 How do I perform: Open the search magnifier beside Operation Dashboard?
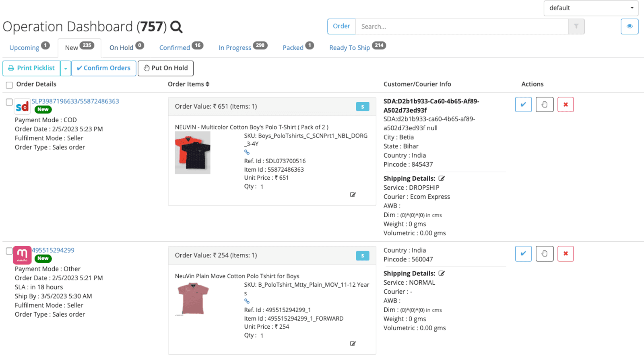click(x=176, y=27)
